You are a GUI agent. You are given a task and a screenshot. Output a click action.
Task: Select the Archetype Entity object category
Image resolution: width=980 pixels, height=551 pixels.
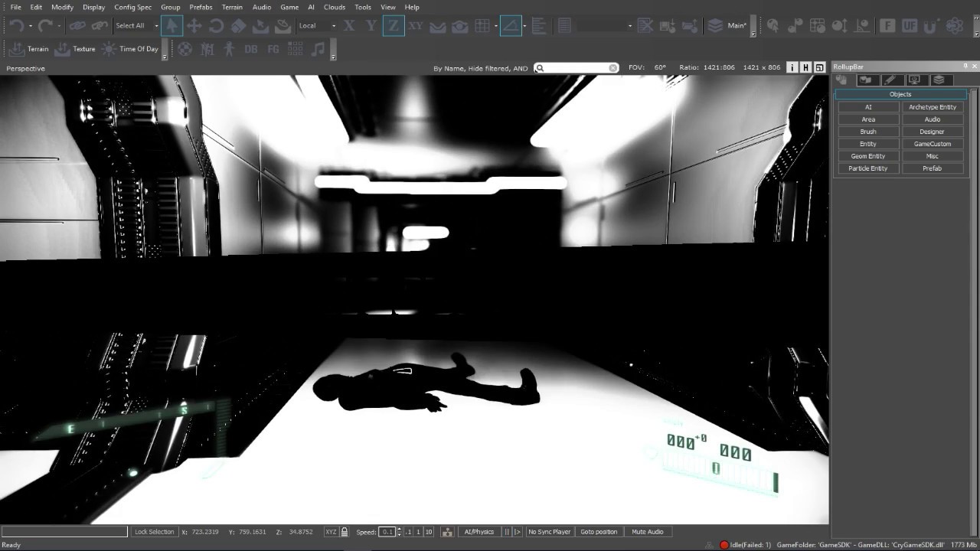pyautogui.click(x=933, y=107)
